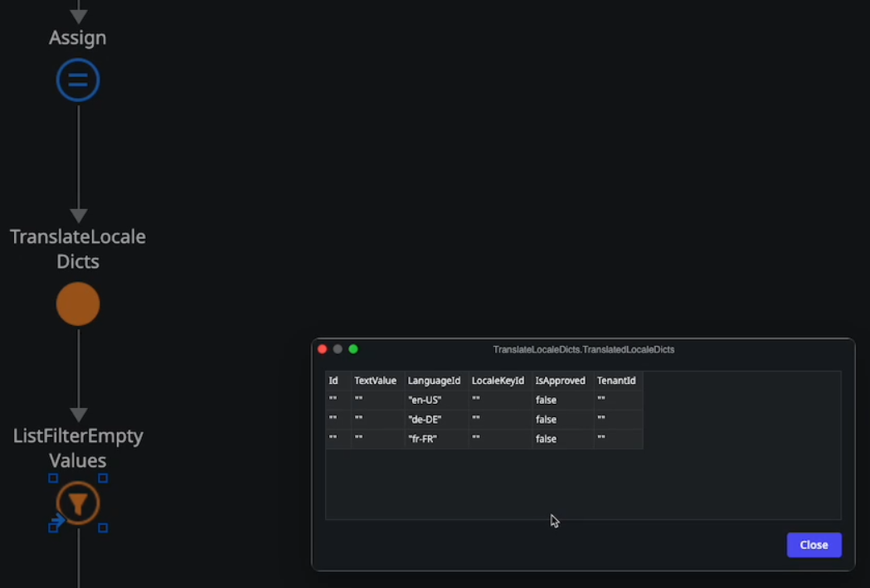The image size is (870, 588).
Task: Click the TextValue column header
Action: tap(375, 381)
